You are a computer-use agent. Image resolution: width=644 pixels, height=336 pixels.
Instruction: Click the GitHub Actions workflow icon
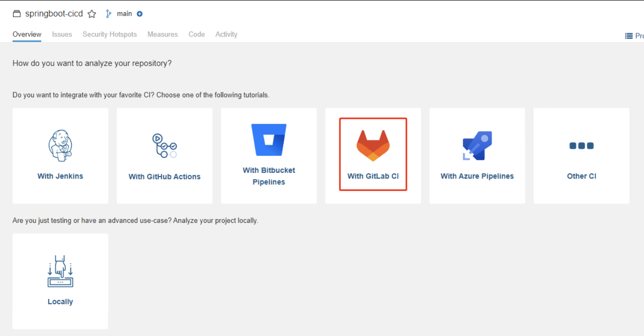(x=165, y=146)
